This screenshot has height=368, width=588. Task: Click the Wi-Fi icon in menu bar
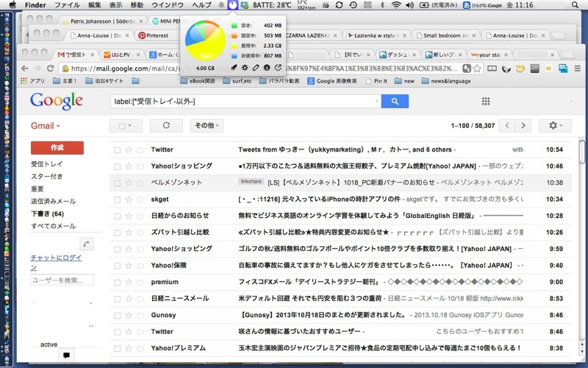(x=396, y=5)
